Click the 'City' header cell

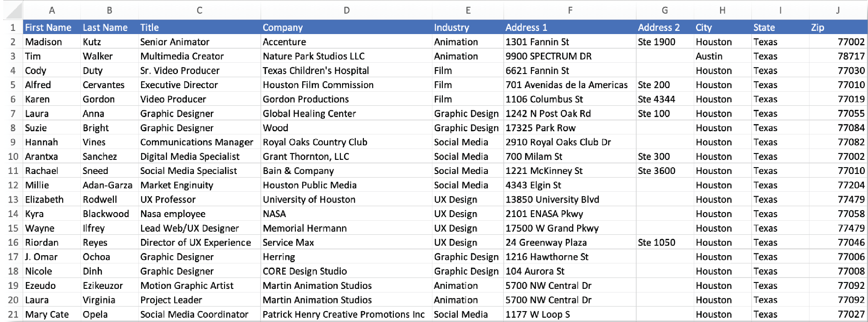[x=722, y=27]
